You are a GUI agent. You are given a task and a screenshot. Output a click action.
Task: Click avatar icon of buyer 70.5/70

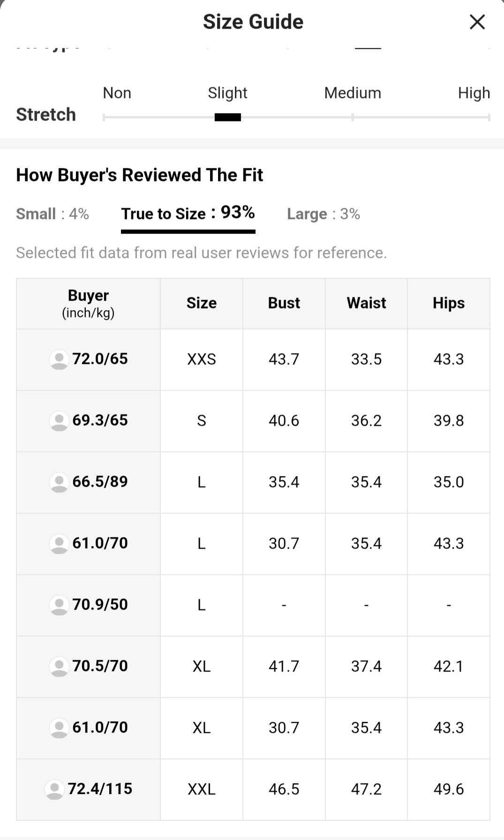click(59, 666)
